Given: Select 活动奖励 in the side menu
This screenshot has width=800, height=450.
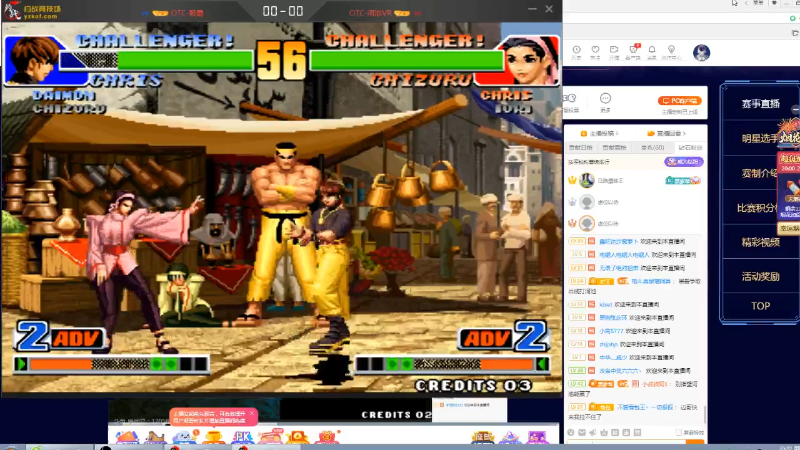Looking at the screenshot, I should pos(760,277).
